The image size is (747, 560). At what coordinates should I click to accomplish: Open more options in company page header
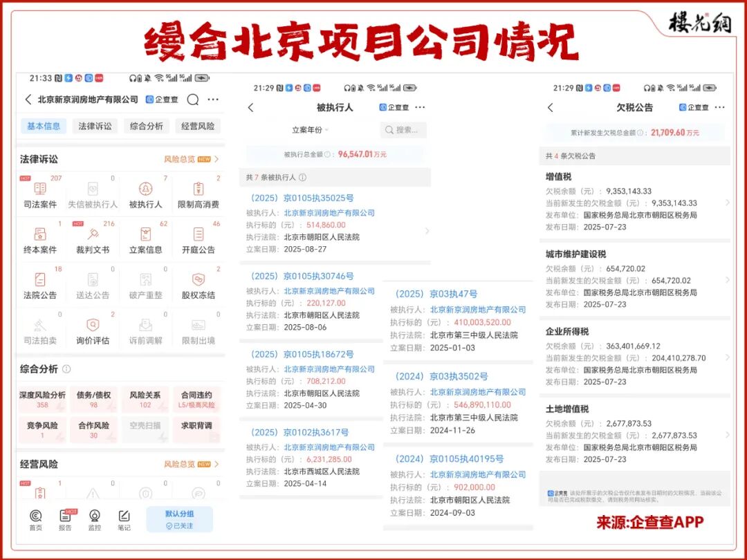[213, 100]
